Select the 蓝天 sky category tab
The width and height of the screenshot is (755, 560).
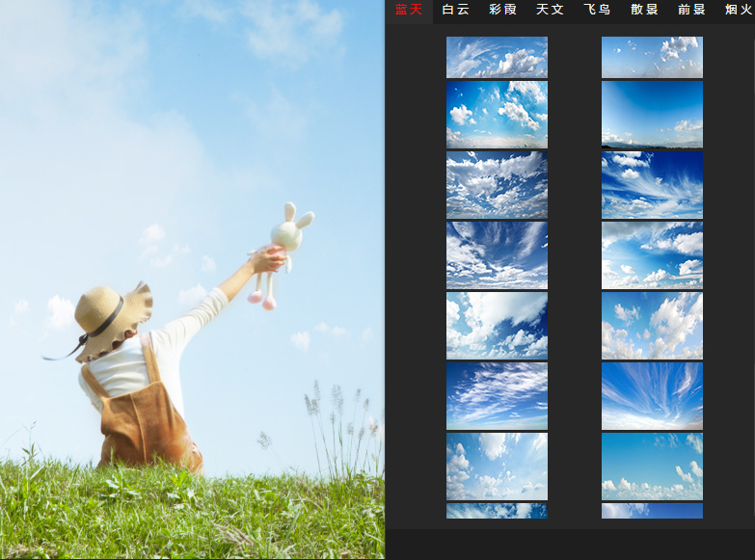pyautogui.click(x=409, y=10)
